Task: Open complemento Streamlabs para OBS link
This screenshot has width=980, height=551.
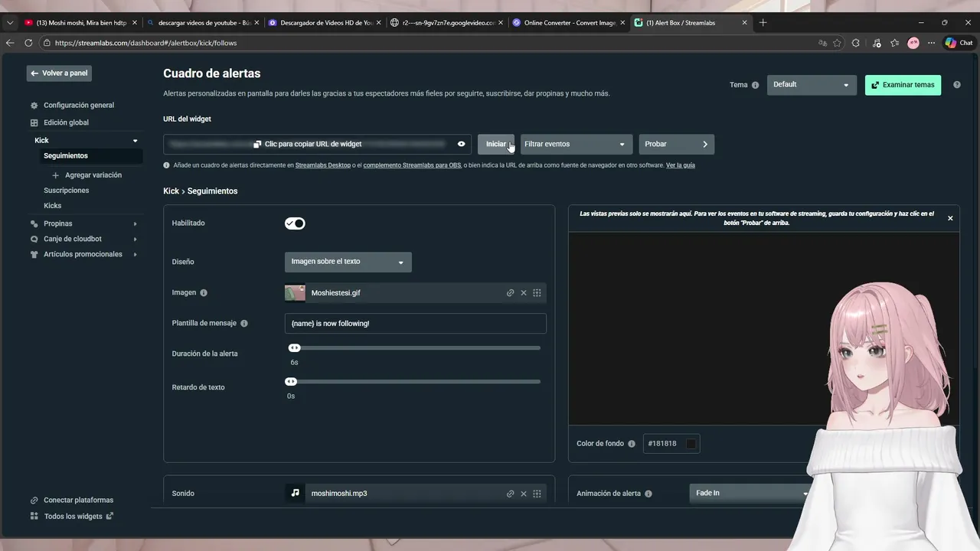Action: [x=411, y=165]
